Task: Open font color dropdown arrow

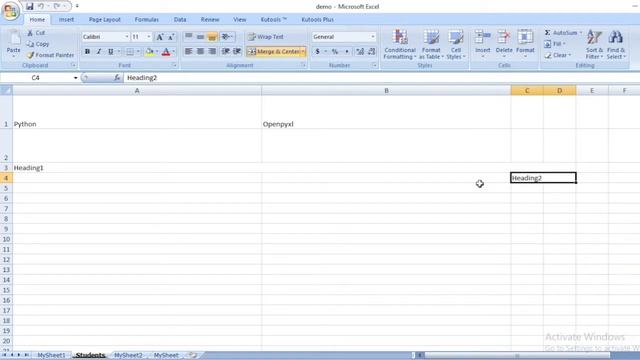Action: (x=173, y=52)
